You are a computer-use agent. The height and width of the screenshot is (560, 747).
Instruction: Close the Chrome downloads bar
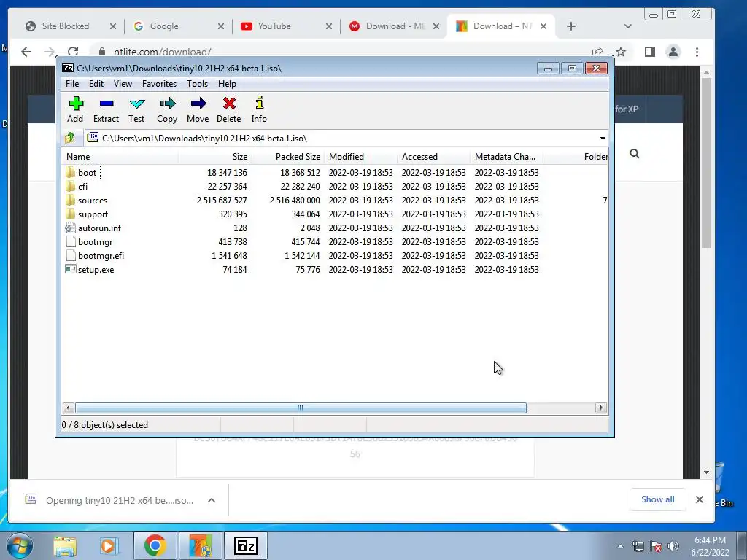pos(700,499)
